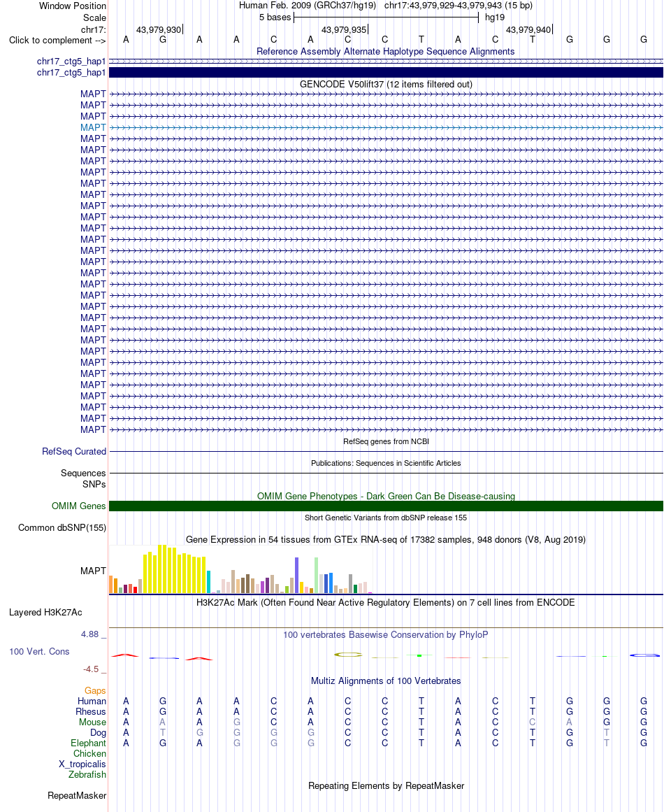Click the Layered H3K27Ac track label
The image size is (664, 812).
(x=45, y=613)
